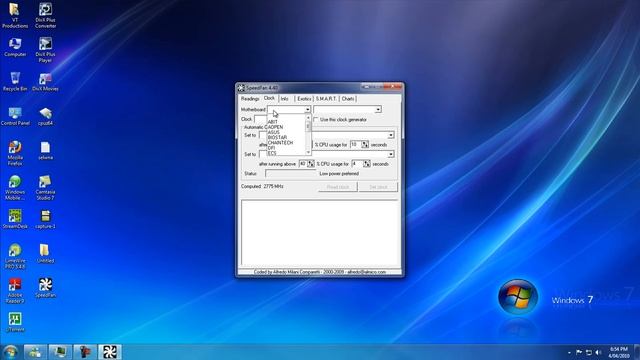640x360 pixels.
Task: Click the red camera recorder taskbar icon
Action: pyautogui.click(x=85, y=352)
